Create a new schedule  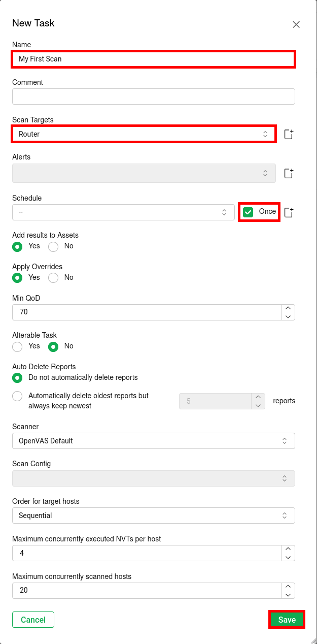[x=289, y=212]
